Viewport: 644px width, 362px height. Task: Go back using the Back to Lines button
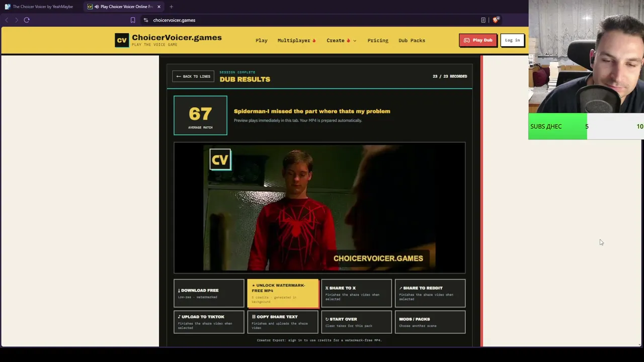pos(193,76)
